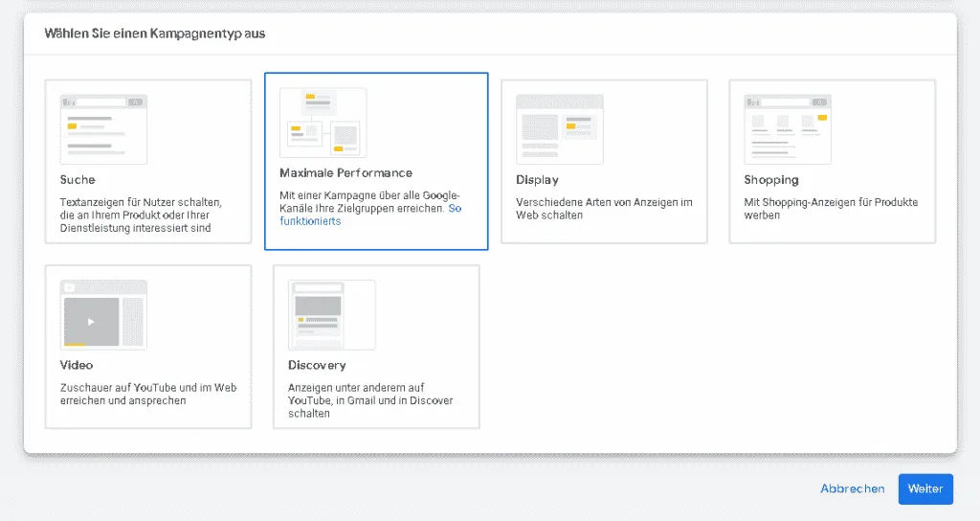Choose the Discovery campaign illustration icon

pyautogui.click(x=332, y=314)
